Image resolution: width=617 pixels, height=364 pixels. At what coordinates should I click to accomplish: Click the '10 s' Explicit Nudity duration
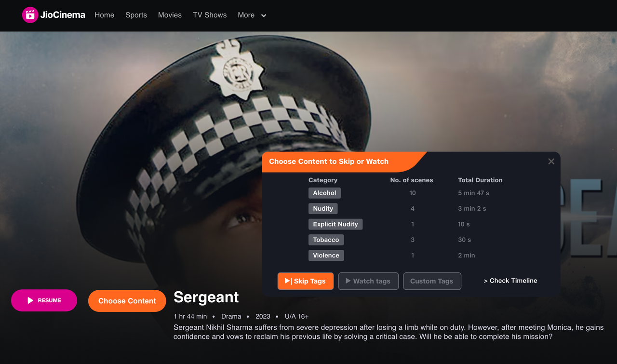click(x=464, y=224)
